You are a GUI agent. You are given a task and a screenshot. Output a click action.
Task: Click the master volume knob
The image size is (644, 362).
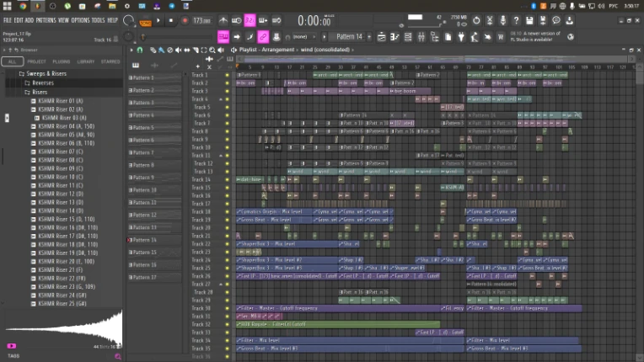[129, 20]
